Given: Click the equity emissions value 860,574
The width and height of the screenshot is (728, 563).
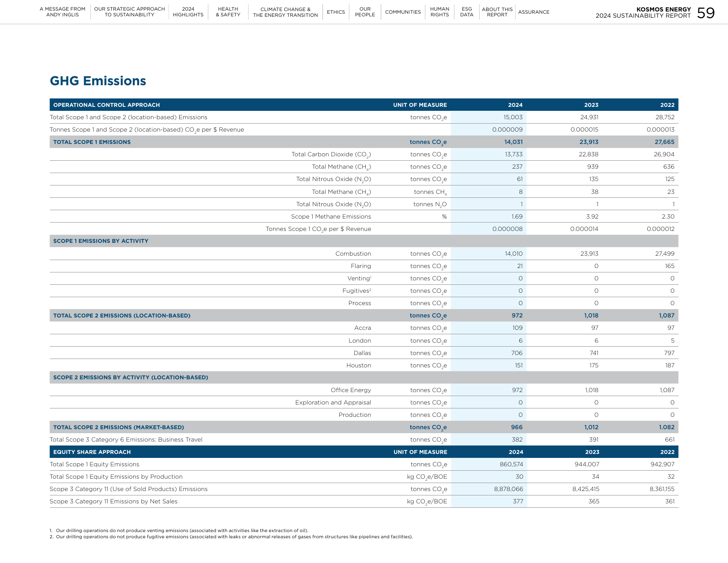Looking at the screenshot, I should (x=511, y=465).
